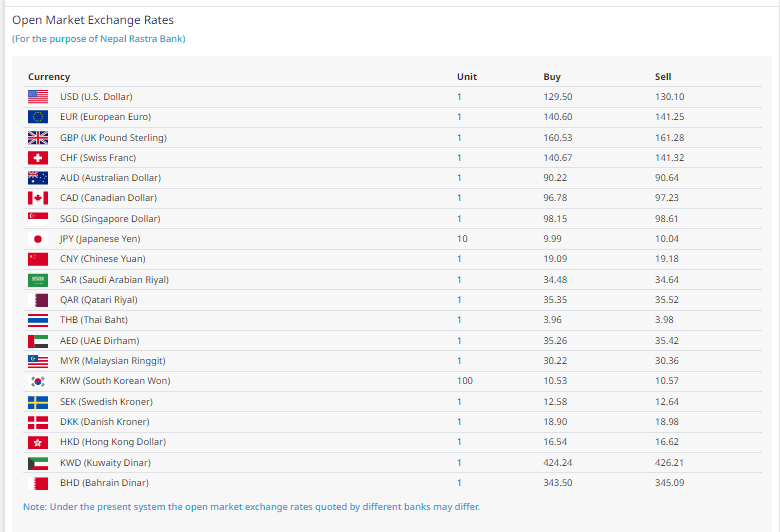Click the Saudi Arabian flag icon
This screenshot has height=532, width=780.
[38, 280]
